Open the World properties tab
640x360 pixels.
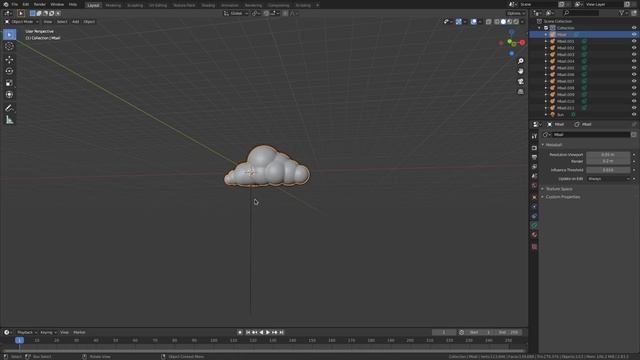click(534, 186)
